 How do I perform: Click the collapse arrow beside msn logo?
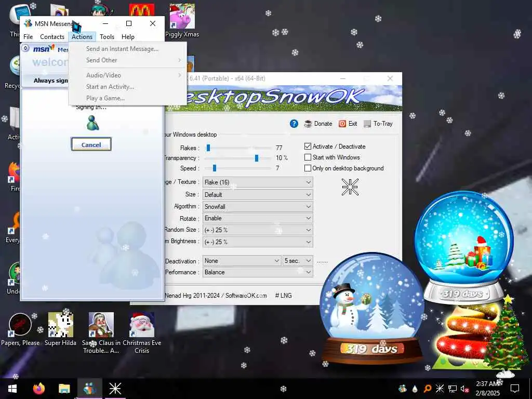[x=25, y=48]
